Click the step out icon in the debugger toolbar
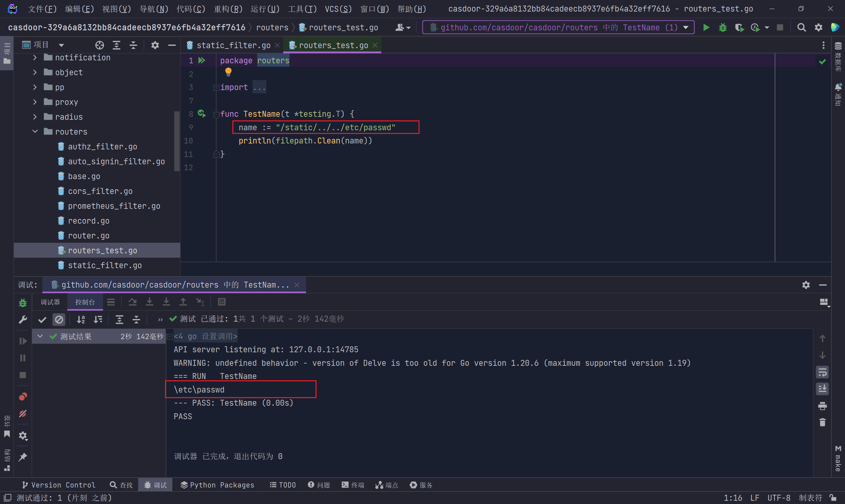 [183, 302]
